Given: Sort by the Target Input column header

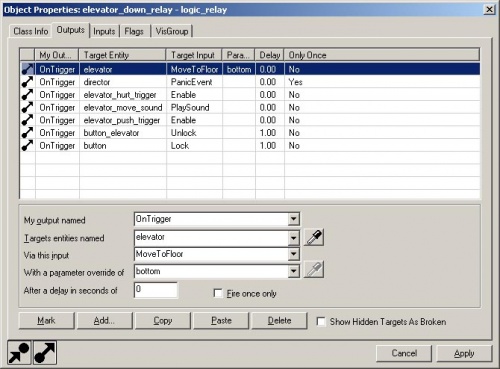Looking at the screenshot, I should (194, 55).
